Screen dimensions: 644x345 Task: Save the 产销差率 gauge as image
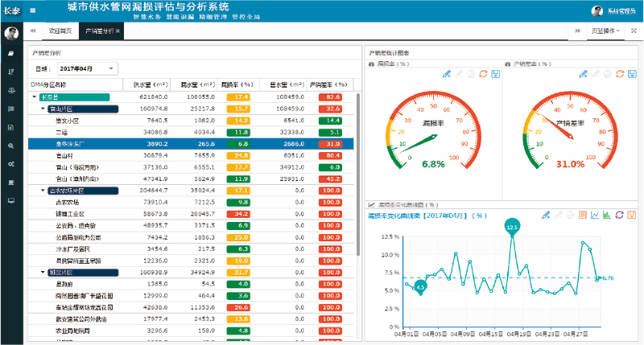632,74
